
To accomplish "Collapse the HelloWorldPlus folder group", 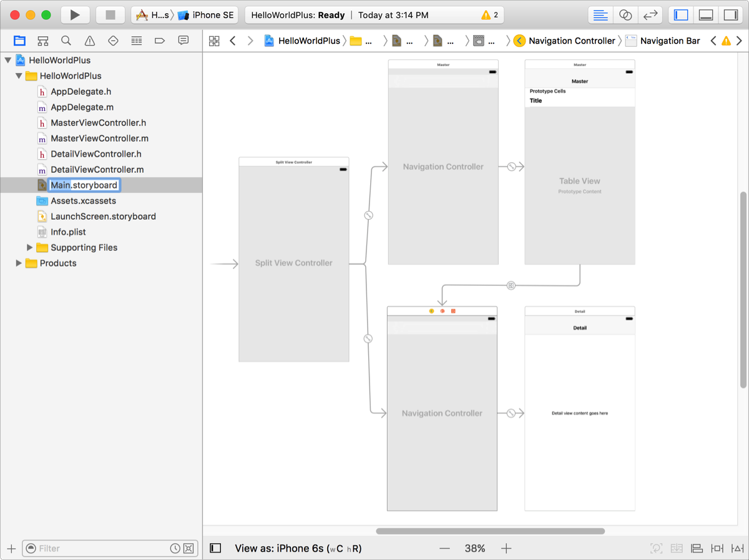I will point(19,76).
